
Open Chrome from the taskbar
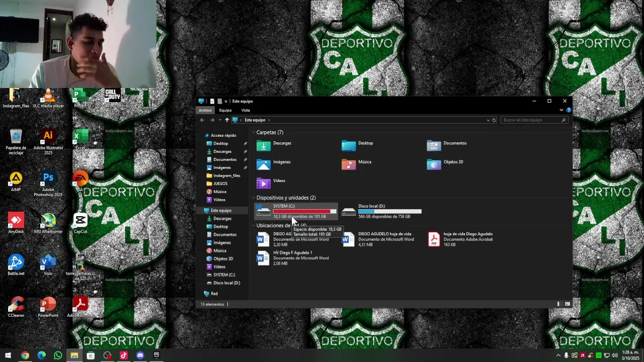coord(25,355)
